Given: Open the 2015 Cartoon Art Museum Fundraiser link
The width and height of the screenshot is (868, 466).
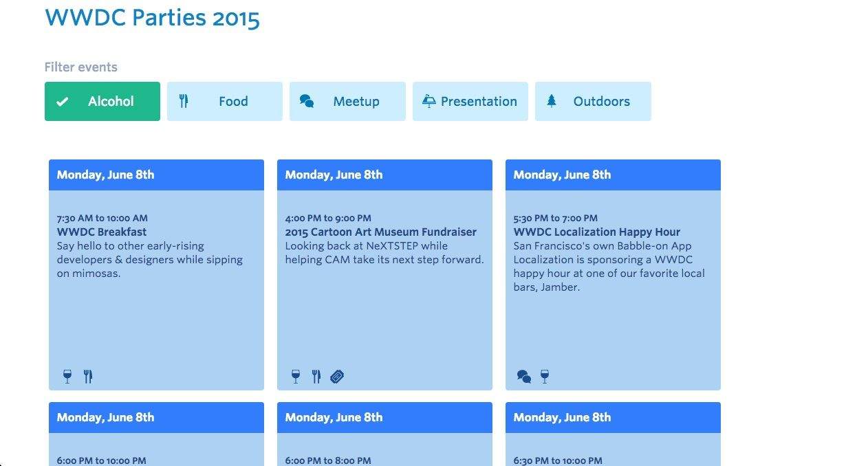Looking at the screenshot, I should [380, 232].
